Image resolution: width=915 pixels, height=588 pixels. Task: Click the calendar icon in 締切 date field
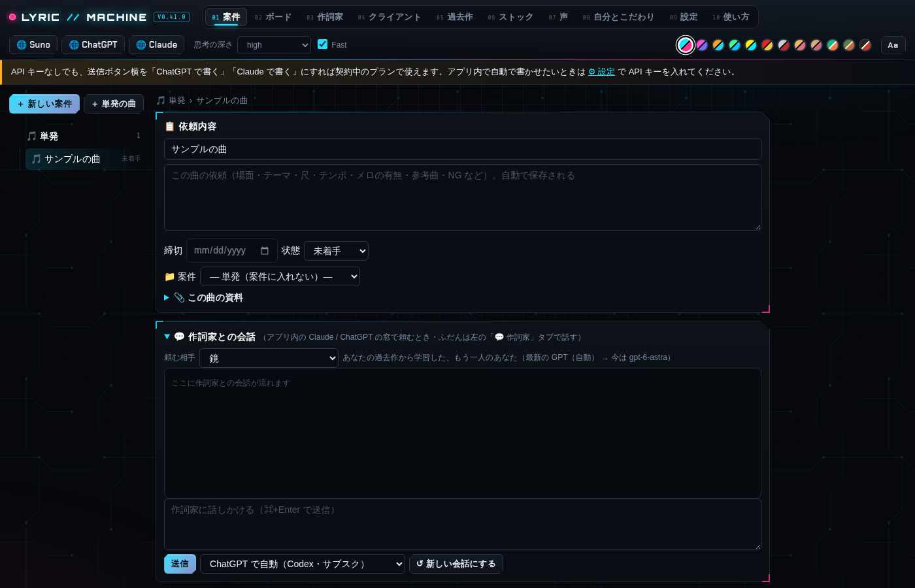tap(265, 251)
